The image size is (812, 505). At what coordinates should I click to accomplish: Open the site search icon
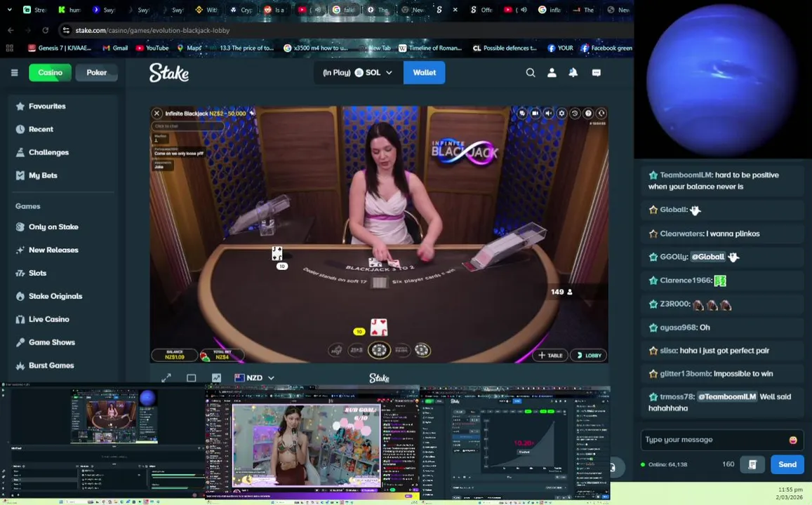pos(531,72)
